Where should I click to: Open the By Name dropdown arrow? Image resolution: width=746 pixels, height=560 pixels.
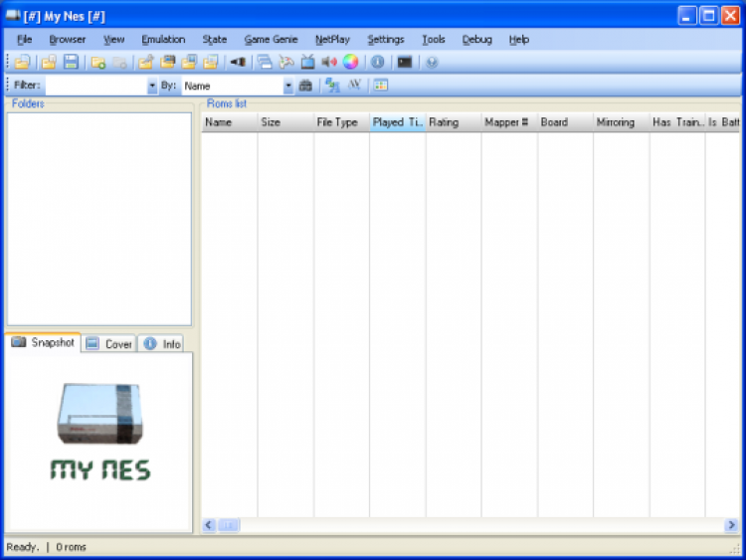point(288,86)
